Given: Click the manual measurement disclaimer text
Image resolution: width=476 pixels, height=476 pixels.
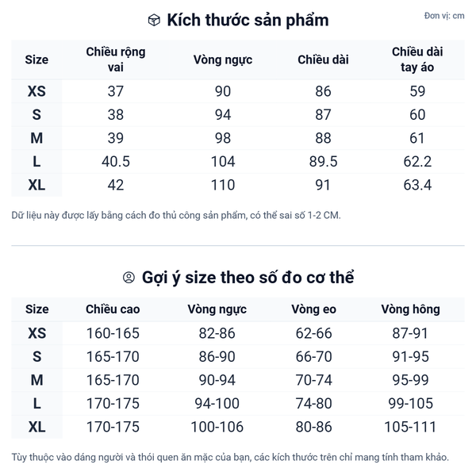Looking at the screenshot, I should tap(176, 215).
